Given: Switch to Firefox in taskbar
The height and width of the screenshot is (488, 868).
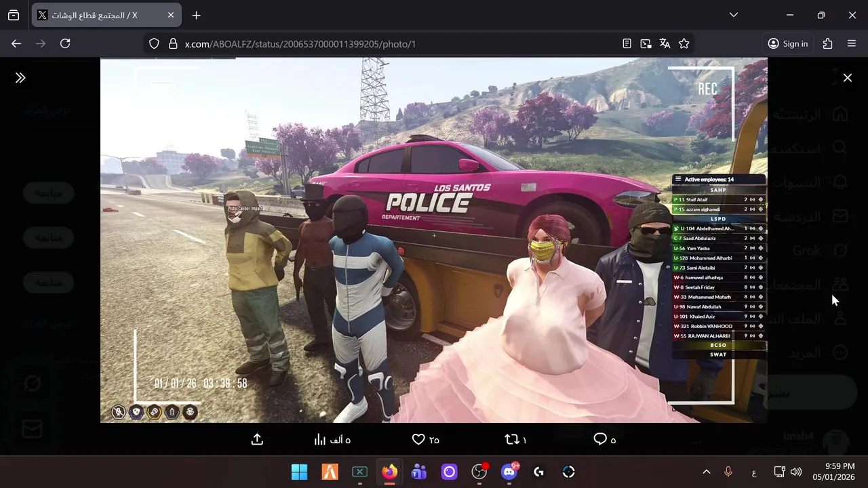Looking at the screenshot, I should coord(389,472).
